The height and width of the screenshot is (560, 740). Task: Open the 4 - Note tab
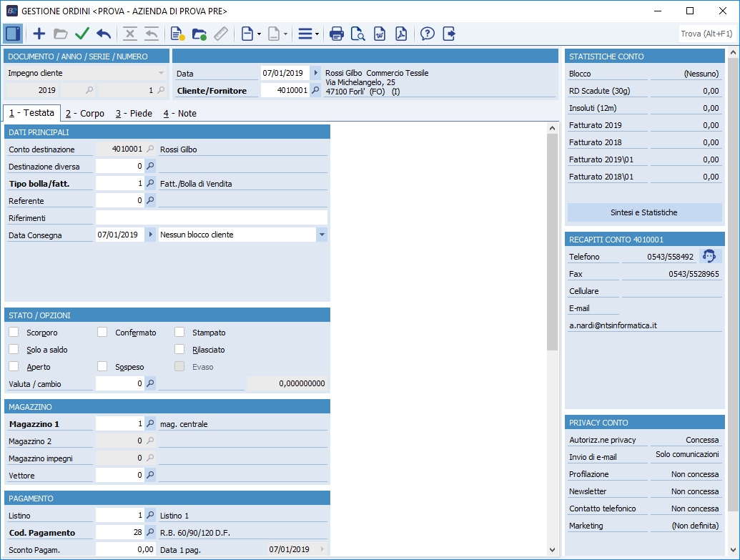point(179,113)
